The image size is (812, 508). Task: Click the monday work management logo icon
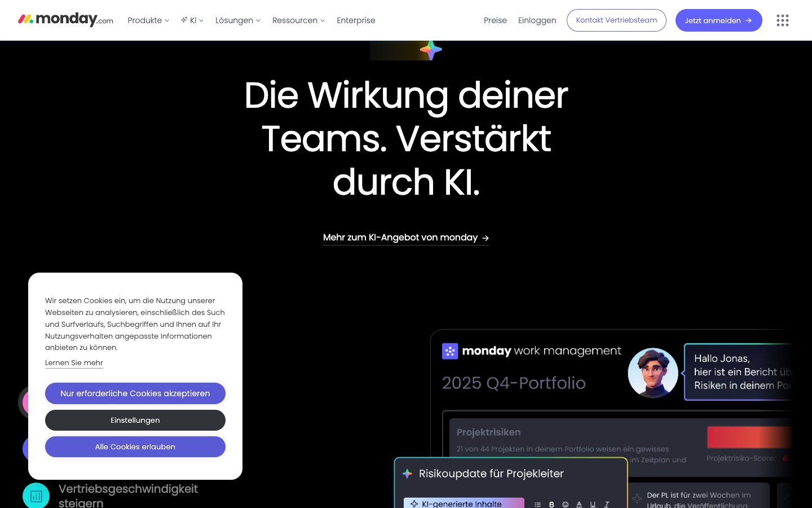pos(450,351)
